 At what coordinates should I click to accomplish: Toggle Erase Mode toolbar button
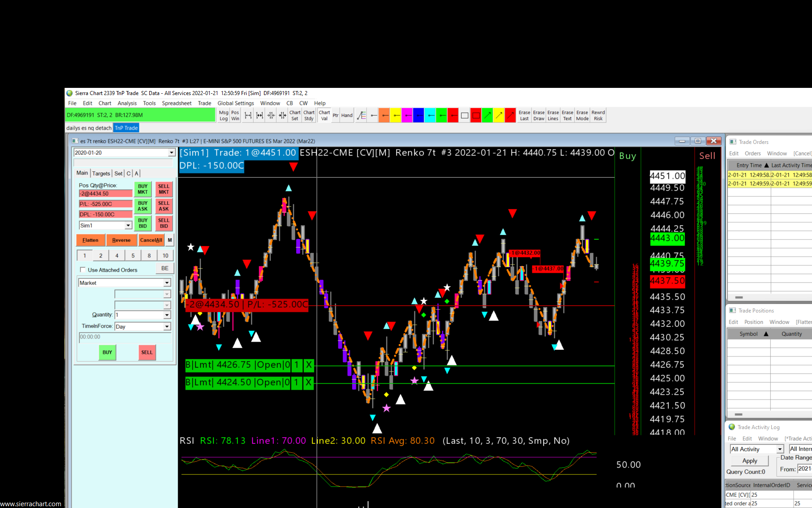pos(582,115)
